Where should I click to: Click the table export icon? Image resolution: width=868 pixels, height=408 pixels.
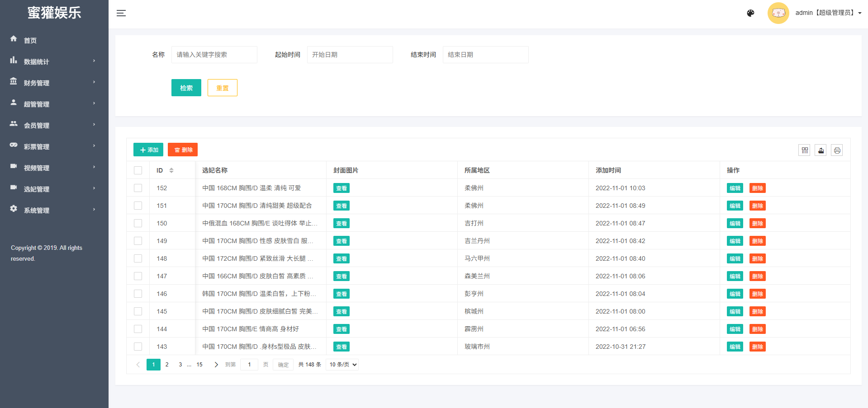[x=821, y=150]
